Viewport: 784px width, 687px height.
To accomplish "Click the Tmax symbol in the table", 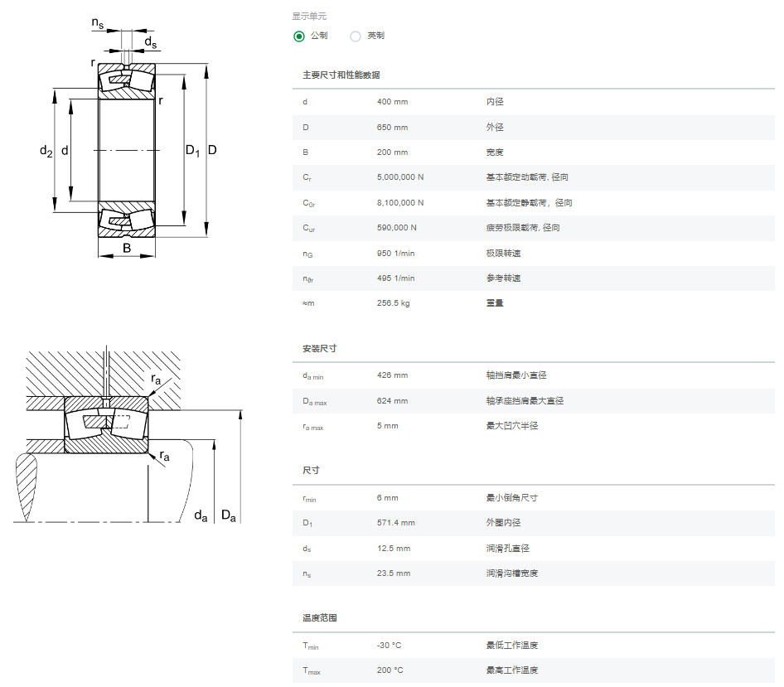I will click(x=311, y=671).
